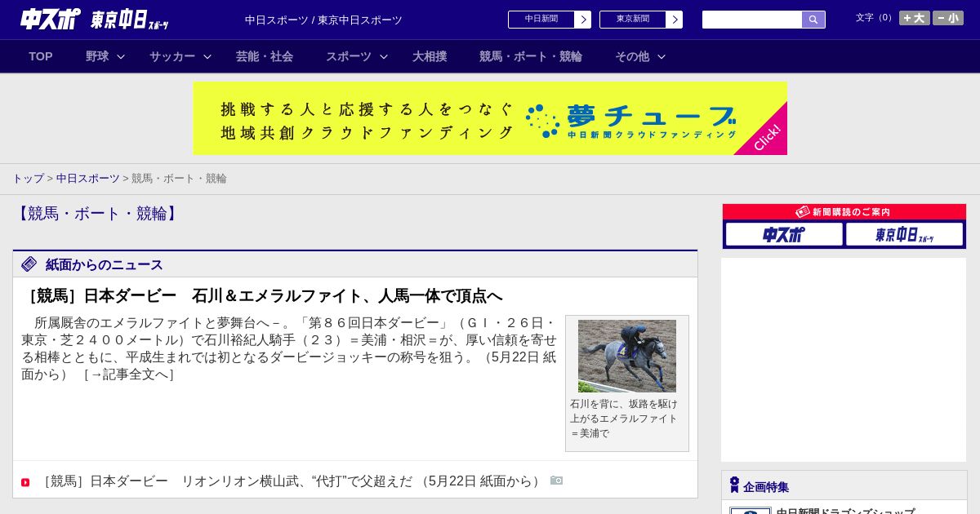This screenshot has height=514, width=980.
Task: Click camera icon after リオンリオン article
Action: [x=556, y=481]
